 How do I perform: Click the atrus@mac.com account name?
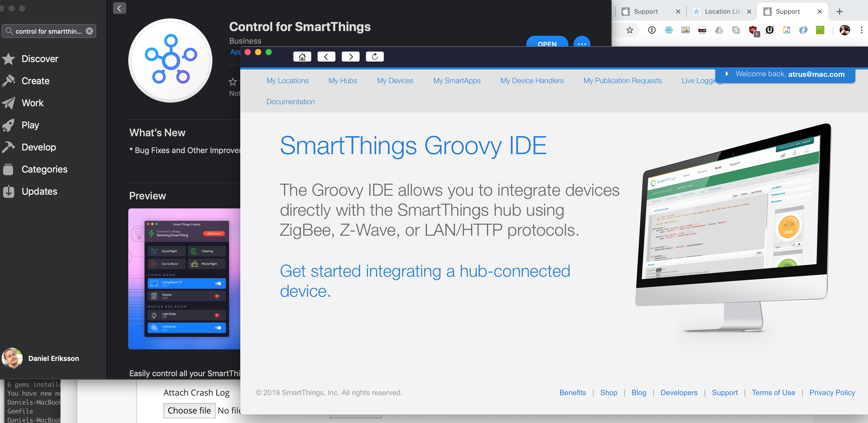point(816,74)
